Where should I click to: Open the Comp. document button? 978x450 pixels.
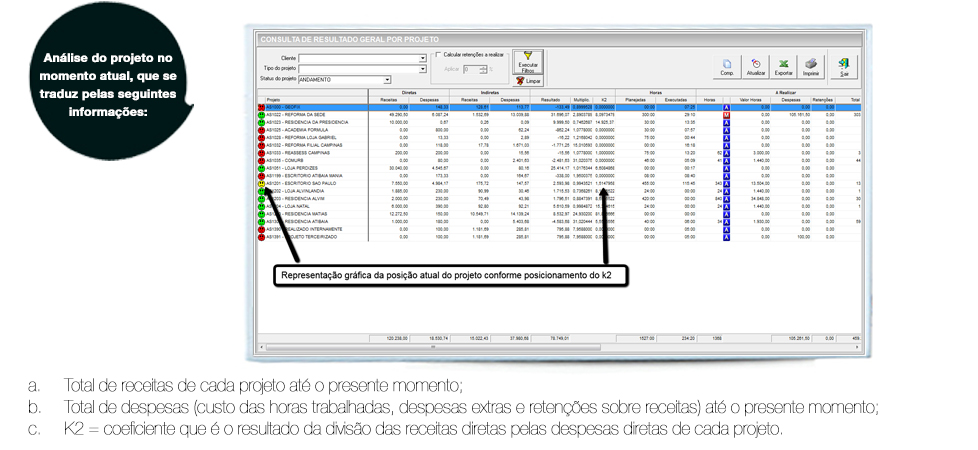[x=727, y=67]
